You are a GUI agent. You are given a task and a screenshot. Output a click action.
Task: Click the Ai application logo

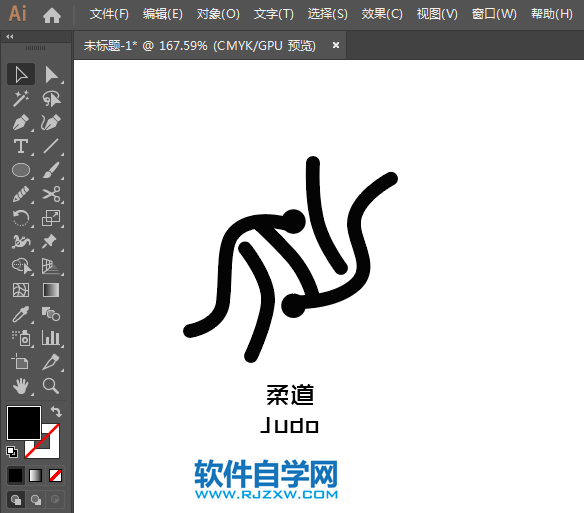18,14
